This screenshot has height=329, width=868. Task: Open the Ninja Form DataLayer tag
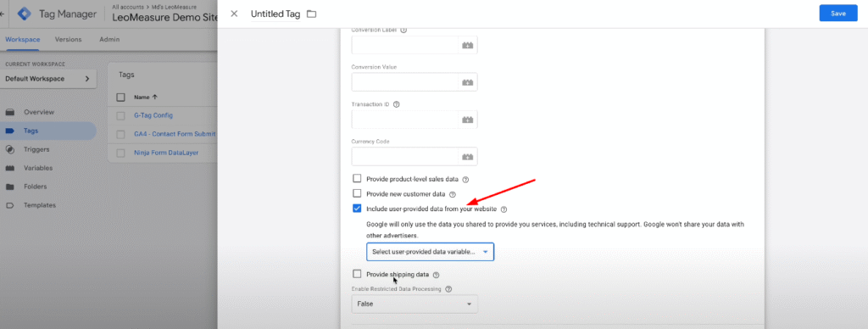(x=166, y=153)
